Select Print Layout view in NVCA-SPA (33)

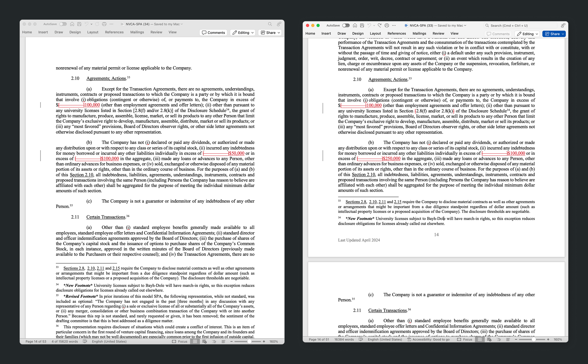[x=480, y=339]
